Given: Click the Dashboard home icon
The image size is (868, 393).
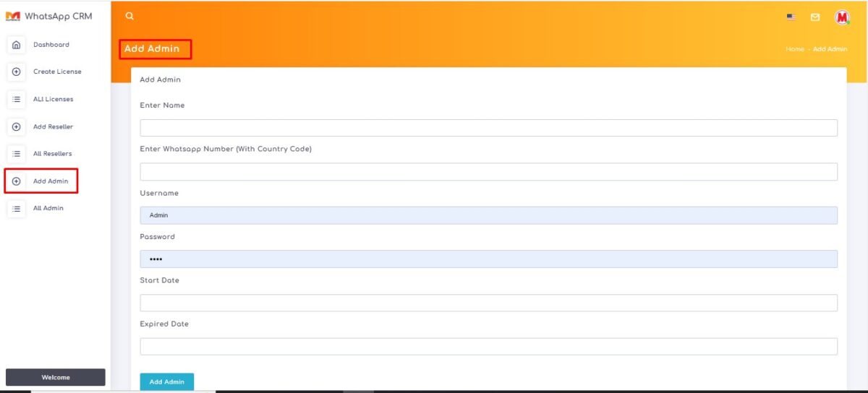Looking at the screenshot, I should pos(16,45).
